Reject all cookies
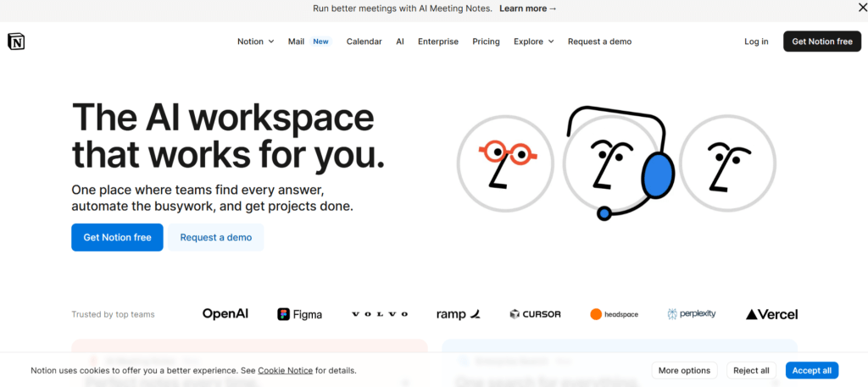 coord(751,370)
